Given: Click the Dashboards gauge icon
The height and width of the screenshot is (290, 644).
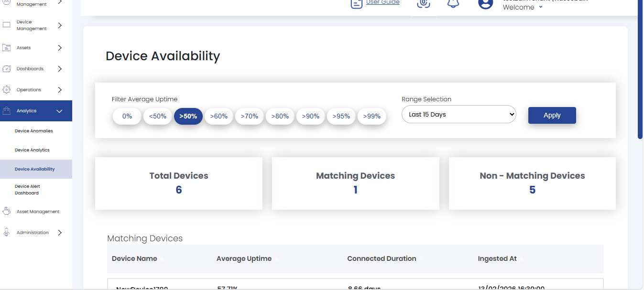Looking at the screenshot, I should pyautogui.click(x=7, y=69).
